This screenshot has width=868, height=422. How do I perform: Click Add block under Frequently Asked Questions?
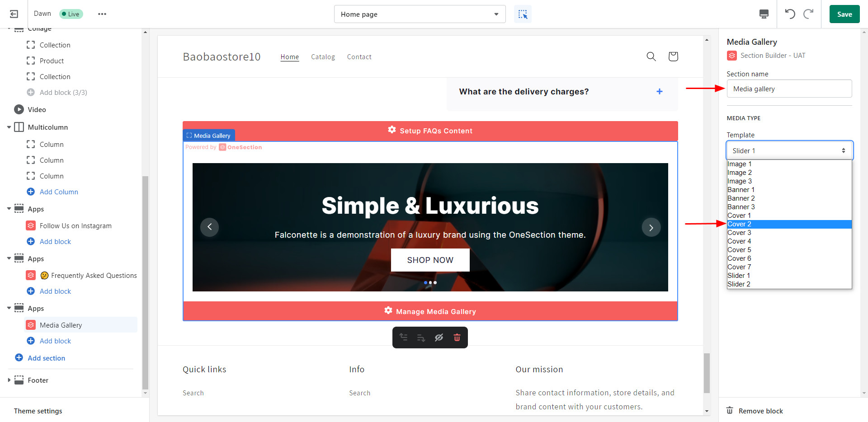(55, 291)
